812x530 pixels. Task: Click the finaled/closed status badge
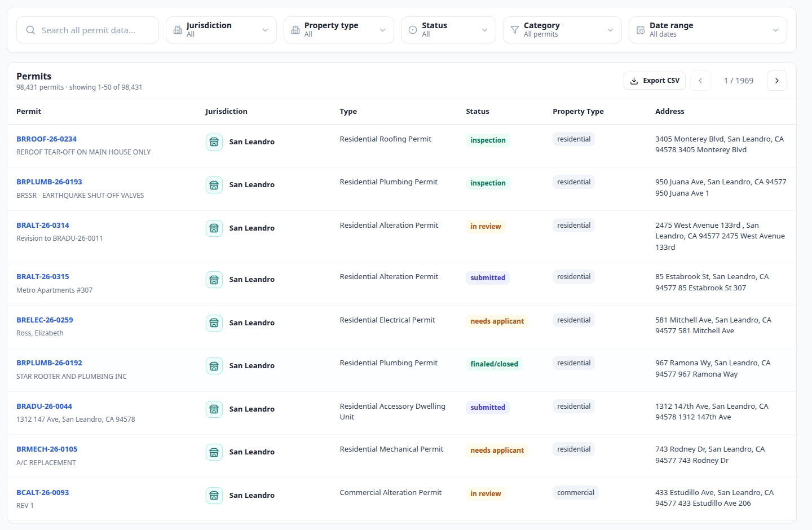click(495, 364)
